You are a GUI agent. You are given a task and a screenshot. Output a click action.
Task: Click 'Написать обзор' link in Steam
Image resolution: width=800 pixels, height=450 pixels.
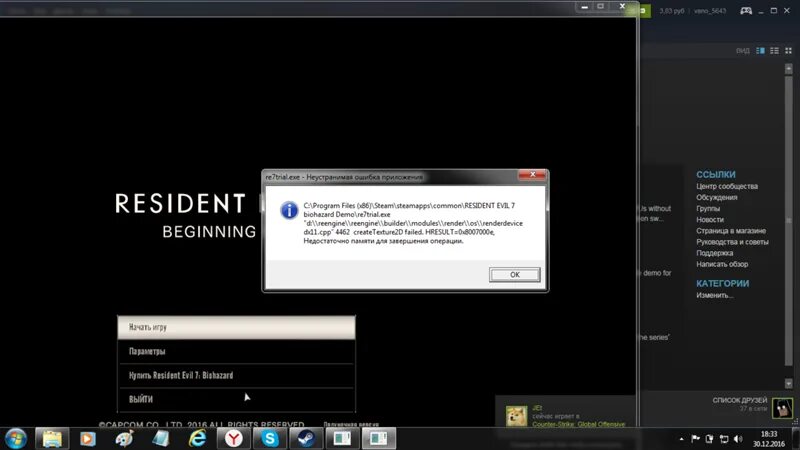pos(722,264)
